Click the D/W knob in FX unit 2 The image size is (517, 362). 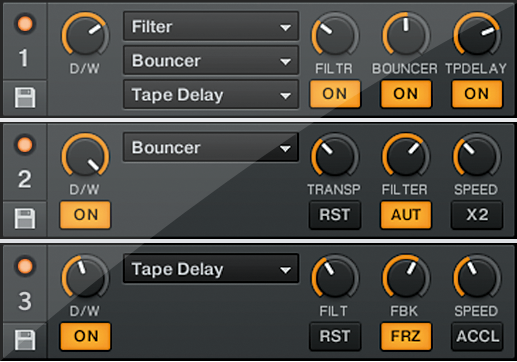tap(85, 156)
